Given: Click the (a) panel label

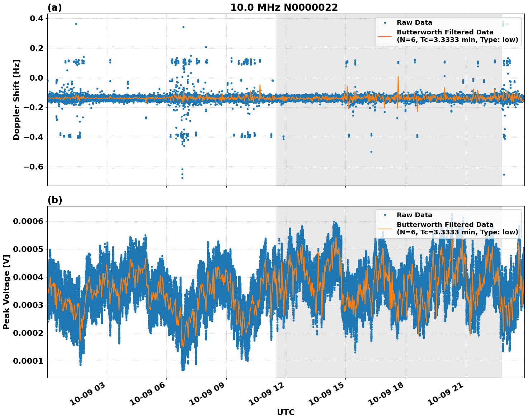Looking at the screenshot, I should pyautogui.click(x=55, y=8).
